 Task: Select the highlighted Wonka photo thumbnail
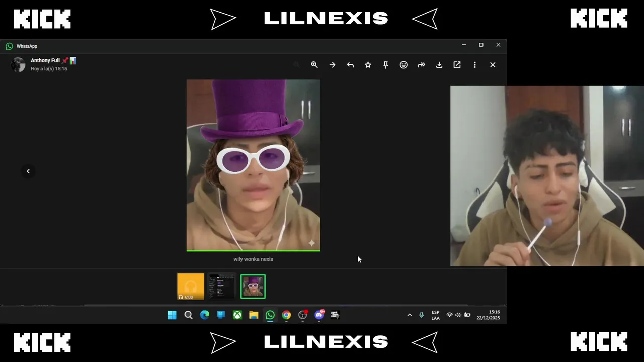tap(253, 286)
